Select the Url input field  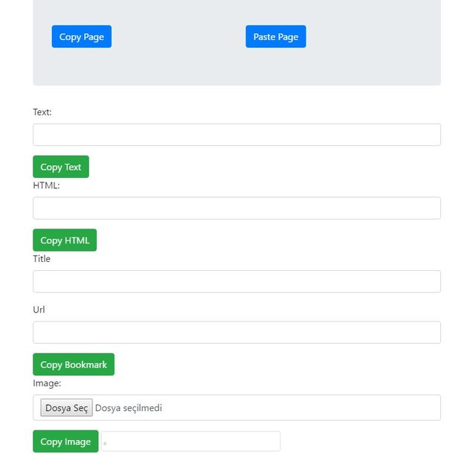(237, 332)
